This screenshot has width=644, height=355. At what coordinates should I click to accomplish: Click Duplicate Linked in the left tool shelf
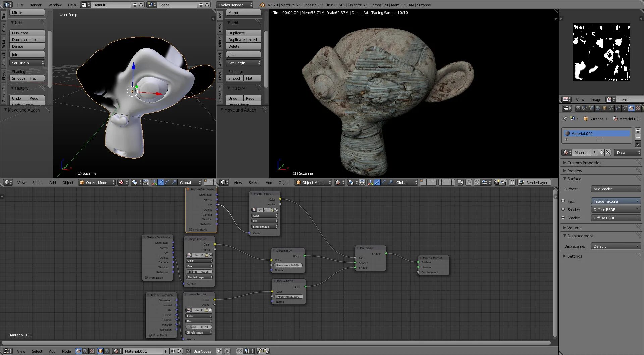[x=27, y=40]
